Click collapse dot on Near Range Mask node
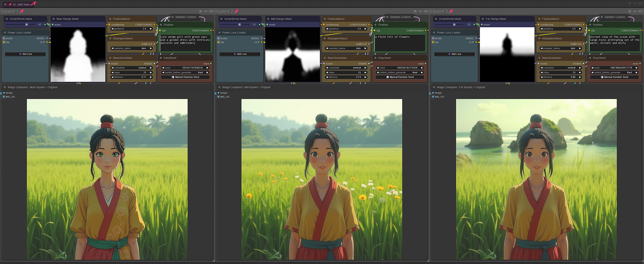Screen dimensions: 644x264 [x=53, y=19]
